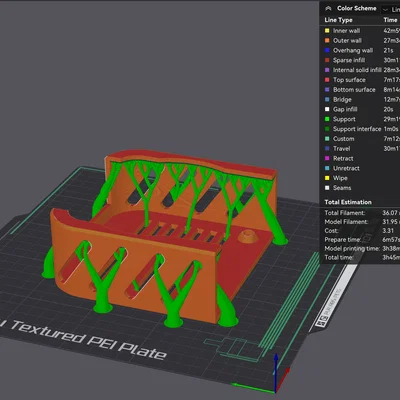Click the Time column header
Screen dimensions: 400x400
click(x=390, y=20)
